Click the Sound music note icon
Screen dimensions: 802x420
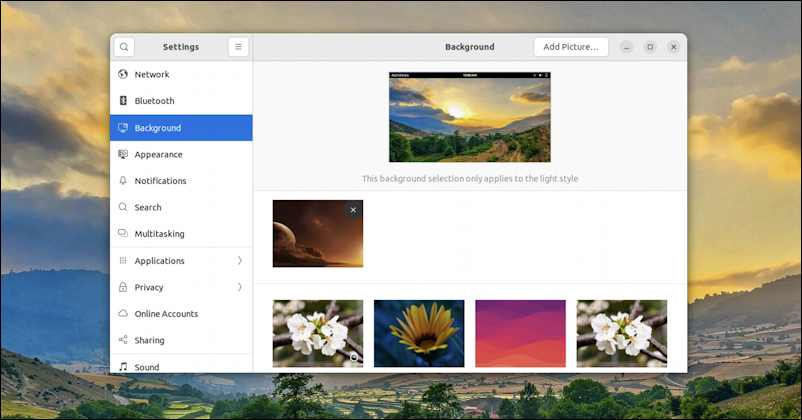click(123, 367)
